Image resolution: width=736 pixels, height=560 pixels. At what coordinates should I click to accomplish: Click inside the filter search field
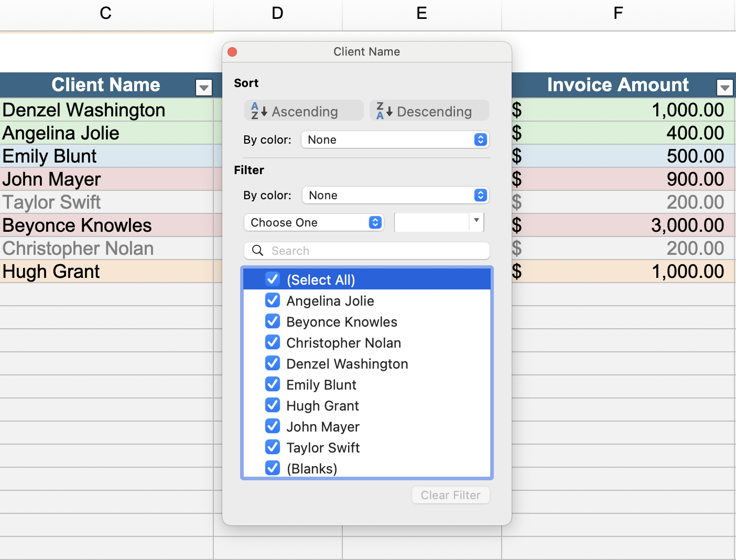(367, 251)
